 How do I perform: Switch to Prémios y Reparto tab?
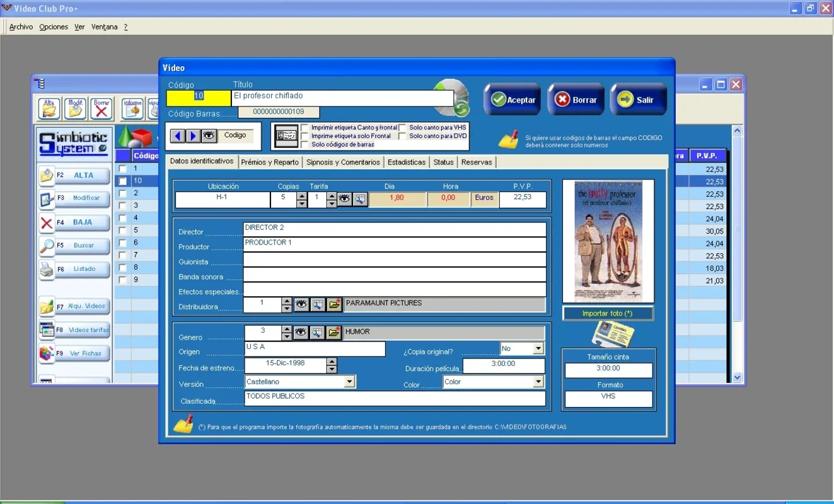[270, 162]
